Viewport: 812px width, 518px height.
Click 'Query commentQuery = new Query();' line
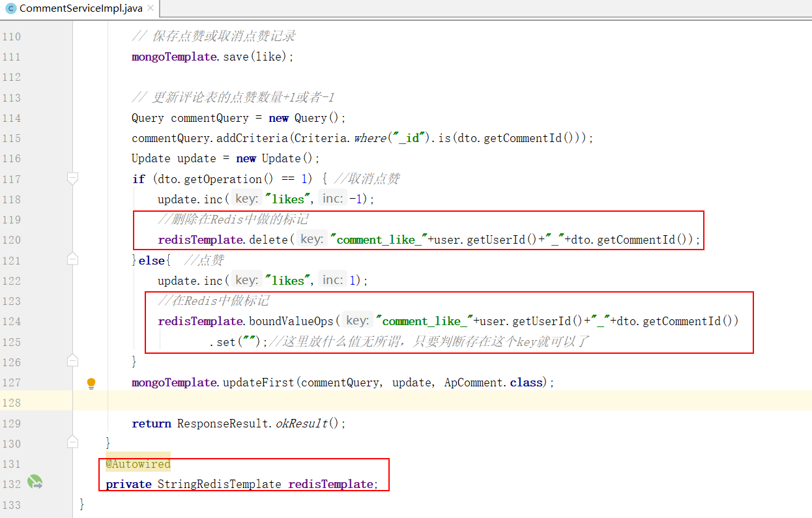[x=239, y=118]
